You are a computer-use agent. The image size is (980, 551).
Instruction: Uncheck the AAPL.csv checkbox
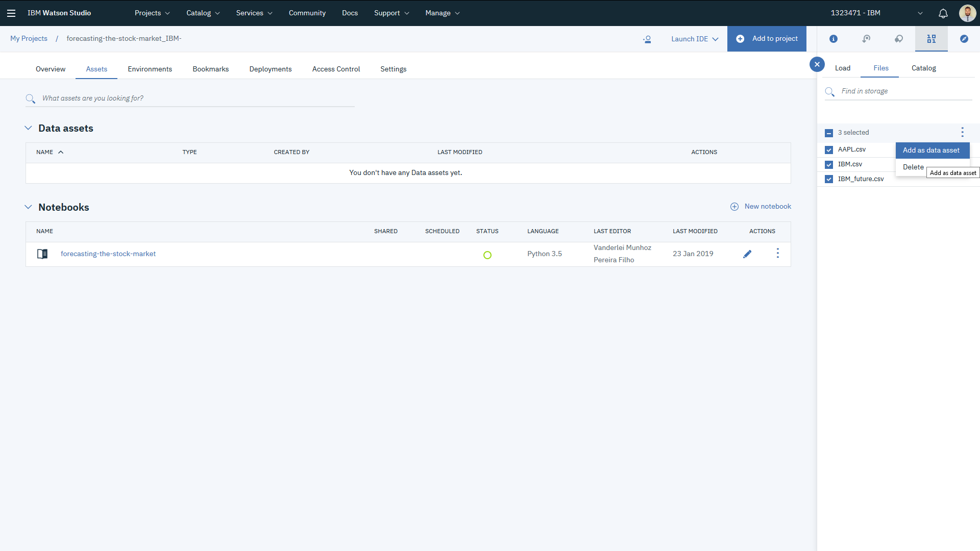tap(829, 150)
